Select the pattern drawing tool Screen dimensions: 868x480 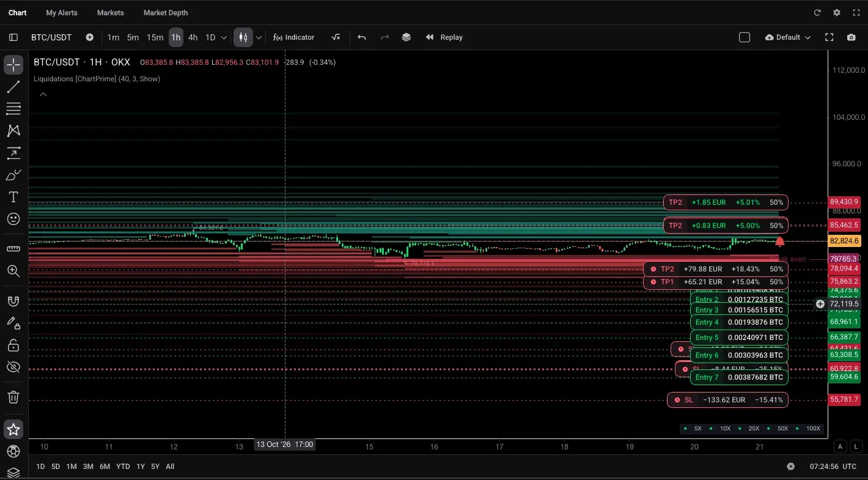(x=13, y=131)
